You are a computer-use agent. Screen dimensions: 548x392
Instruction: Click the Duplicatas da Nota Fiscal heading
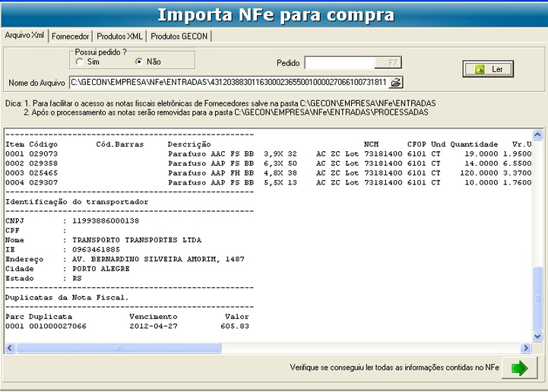[x=67, y=298]
